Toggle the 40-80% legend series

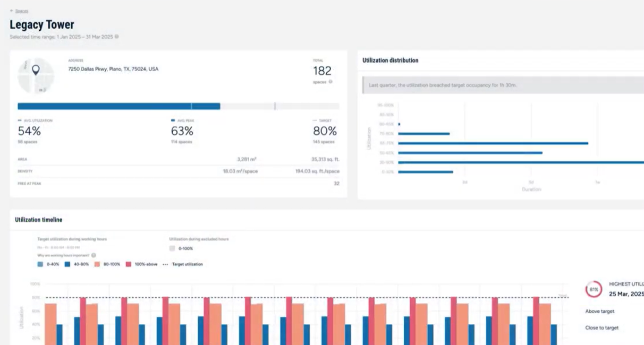click(x=68, y=264)
